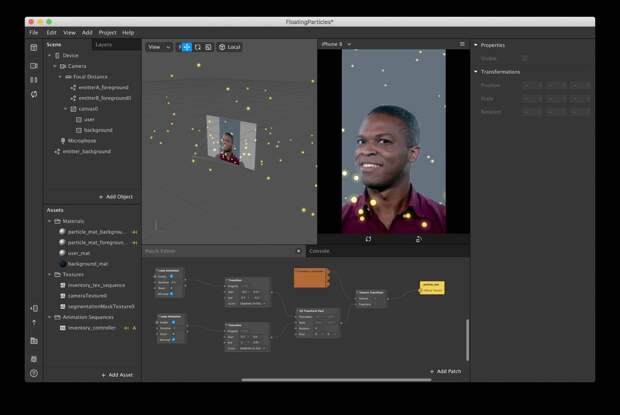620x415 pixels.
Task: Toggle the Enable checkbox on top Loop Animation patch
Action: pos(171,276)
